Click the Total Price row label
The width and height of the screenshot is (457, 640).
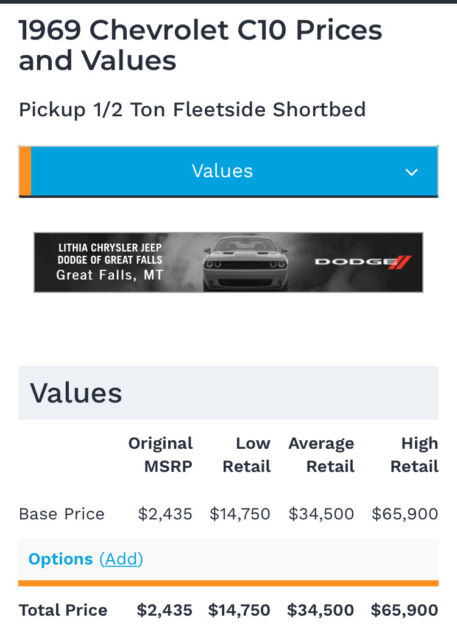pyautogui.click(x=63, y=610)
